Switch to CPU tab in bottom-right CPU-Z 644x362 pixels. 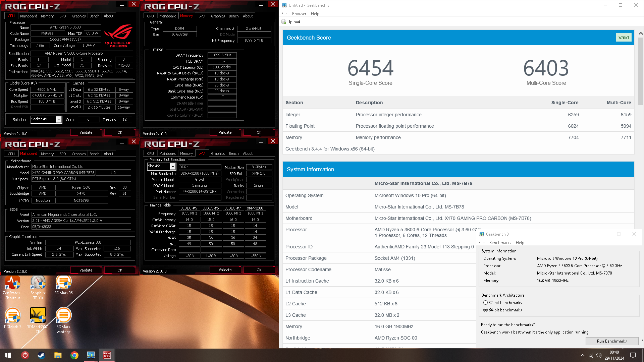[x=151, y=154]
